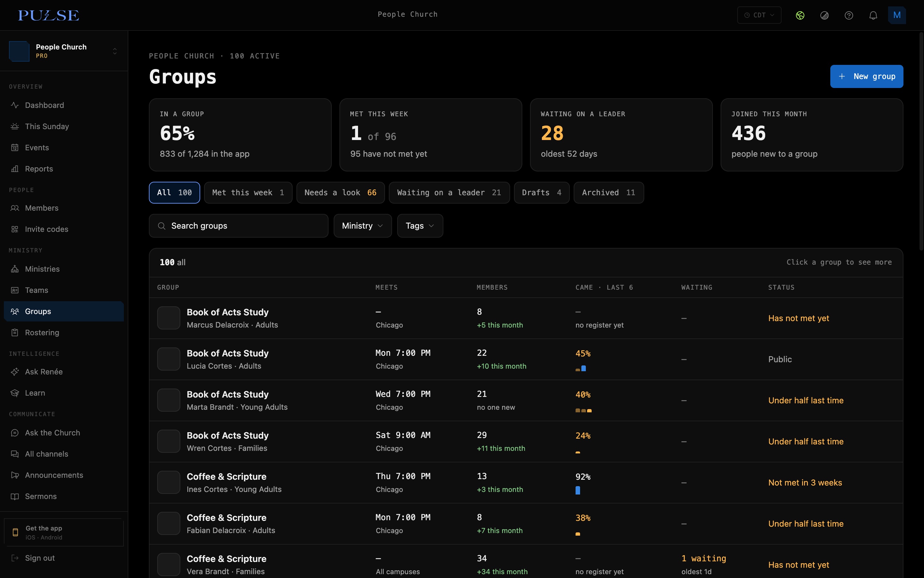Open the Tags filter dropdown
Viewport: 924px width, 578px height.
(420, 226)
